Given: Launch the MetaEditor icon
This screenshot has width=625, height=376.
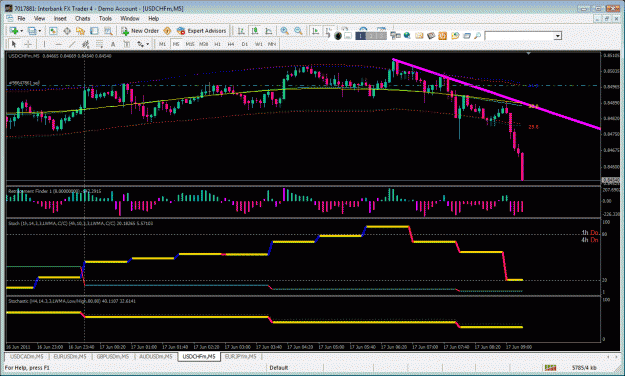Looking at the screenshot, I should [167, 31].
